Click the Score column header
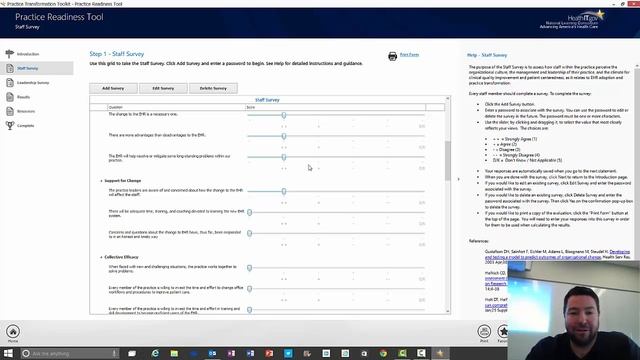 pyautogui.click(x=335, y=107)
